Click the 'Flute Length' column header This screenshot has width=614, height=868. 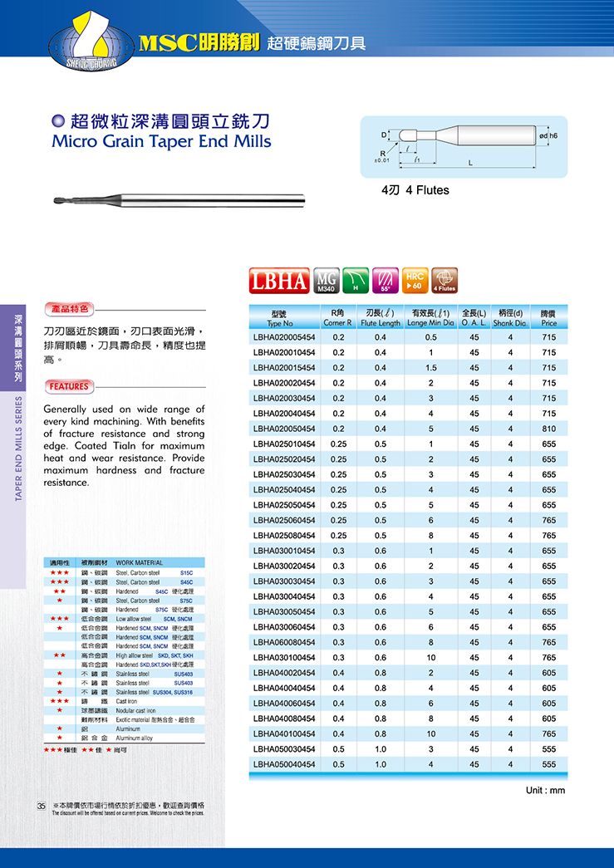(x=381, y=323)
